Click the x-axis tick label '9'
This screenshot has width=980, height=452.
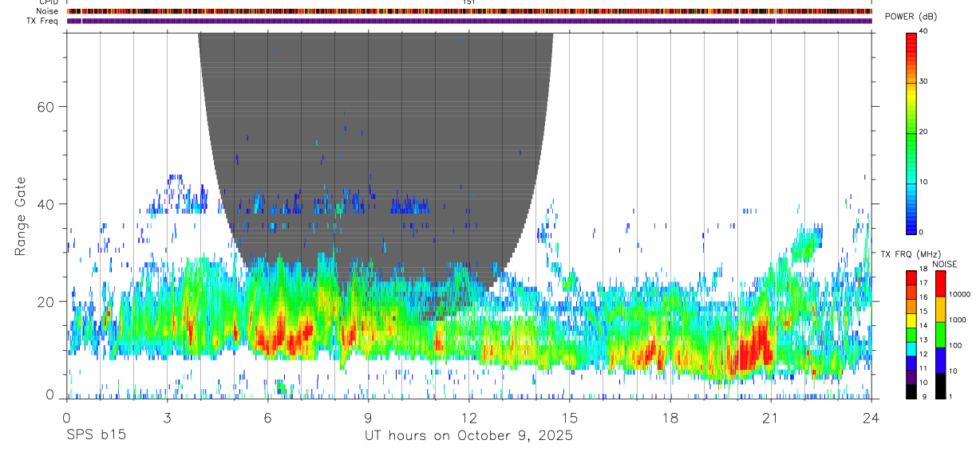pos(369,417)
